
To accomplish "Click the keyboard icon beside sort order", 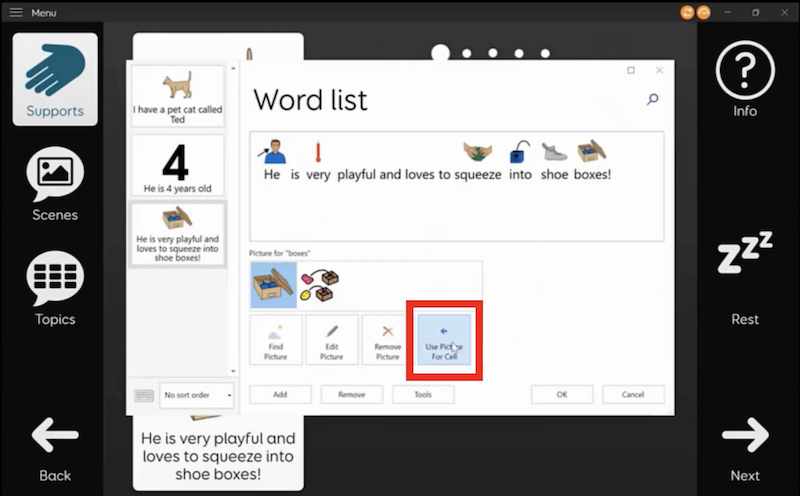I will (x=144, y=395).
